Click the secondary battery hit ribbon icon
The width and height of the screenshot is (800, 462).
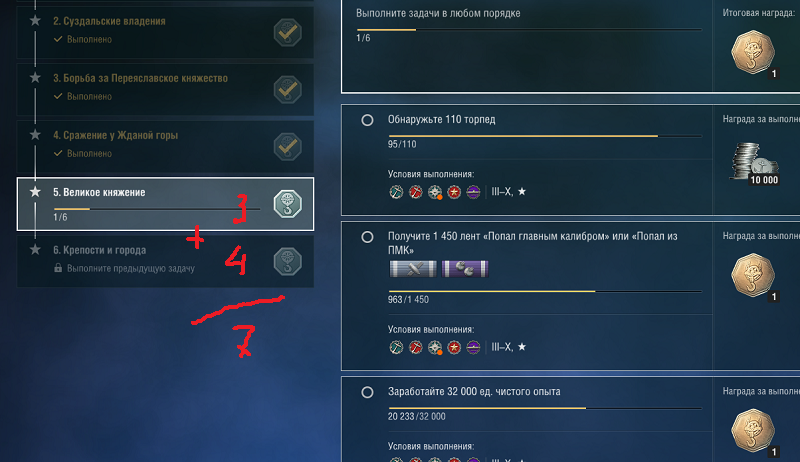click(x=465, y=269)
